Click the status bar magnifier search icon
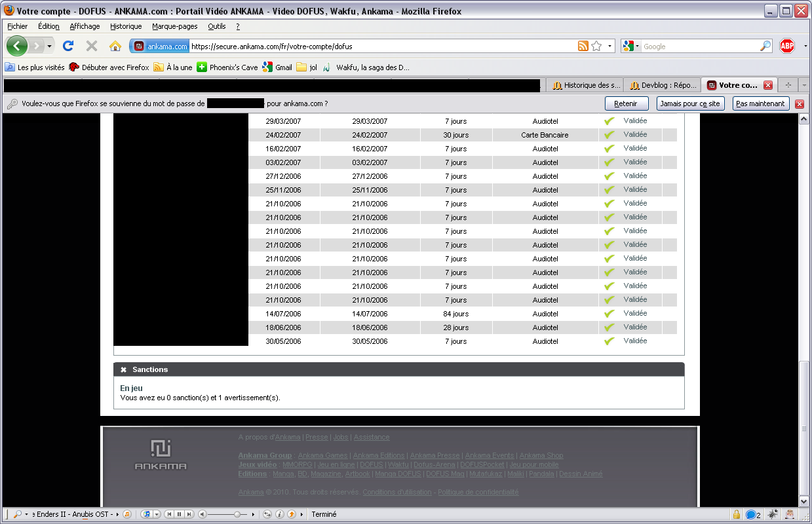Screen dimensions: 812x524 coord(17,514)
